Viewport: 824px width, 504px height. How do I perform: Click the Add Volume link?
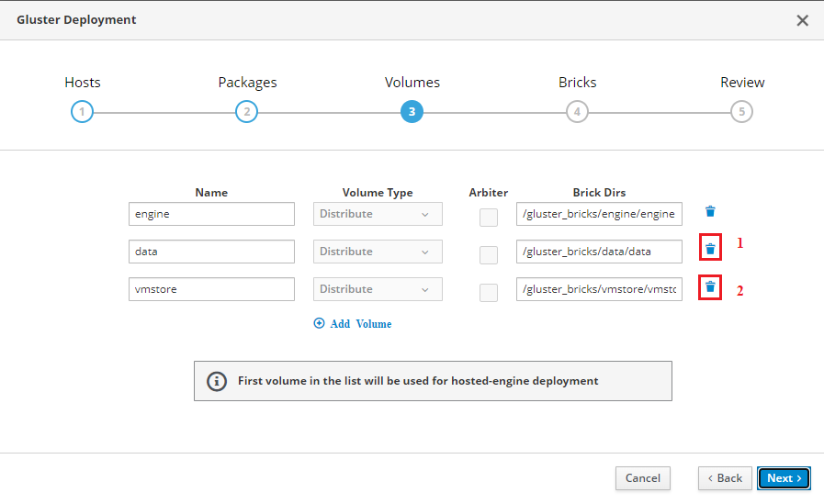(360, 324)
